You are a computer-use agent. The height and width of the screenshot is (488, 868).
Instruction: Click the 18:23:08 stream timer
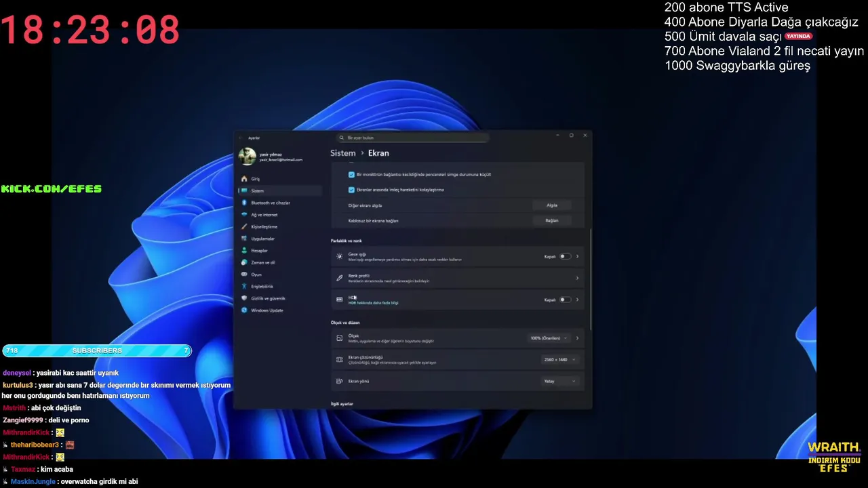[90, 30]
